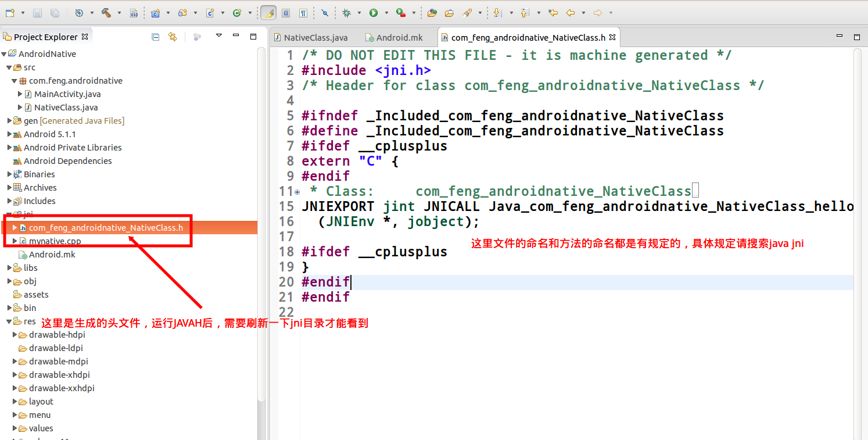The image size is (868, 440).
Task: Switch to the Android.mk editor tab
Action: (394, 37)
